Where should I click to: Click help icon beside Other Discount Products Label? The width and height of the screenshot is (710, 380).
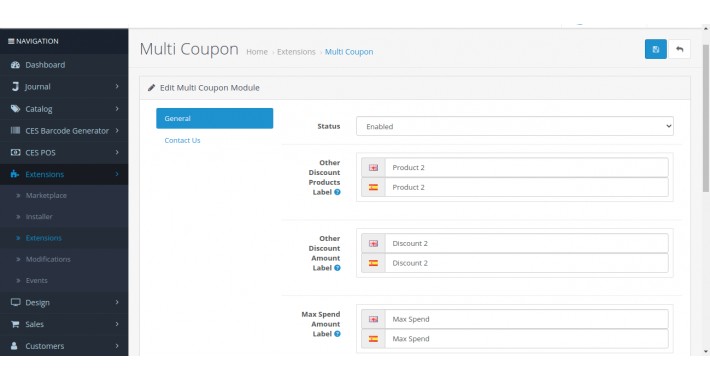click(337, 192)
